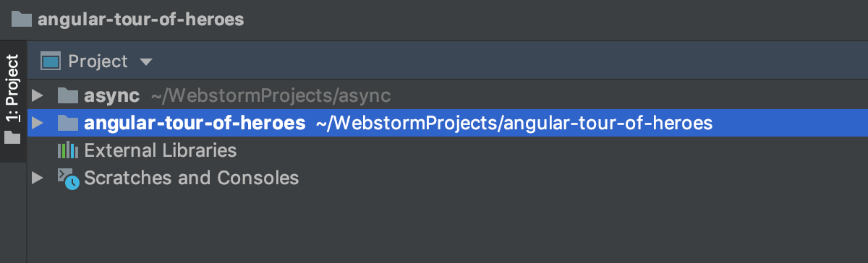The width and height of the screenshot is (868, 263).
Task: Select the angular-tour-of-heroes breadcrumb title
Action: (141, 19)
